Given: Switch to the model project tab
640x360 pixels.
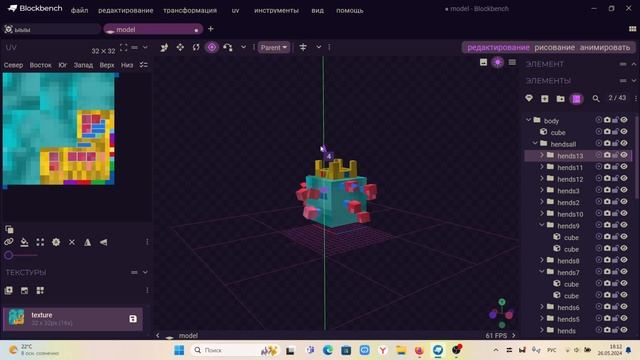Looking at the screenshot, I should [x=153, y=29].
